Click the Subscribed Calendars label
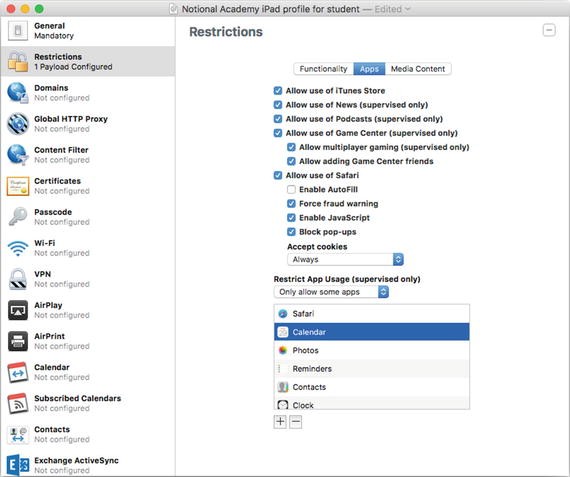 [x=78, y=398]
